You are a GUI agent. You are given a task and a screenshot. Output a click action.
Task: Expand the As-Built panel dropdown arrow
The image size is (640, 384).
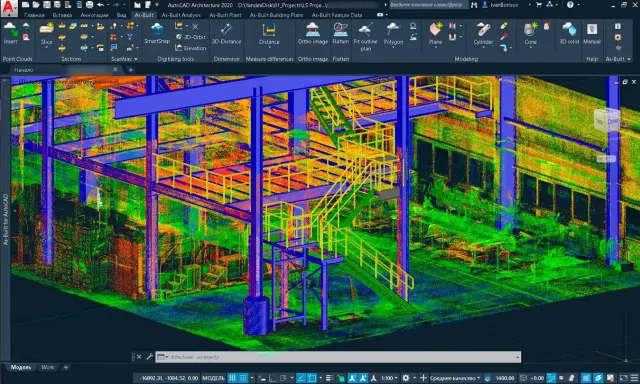point(629,59)
